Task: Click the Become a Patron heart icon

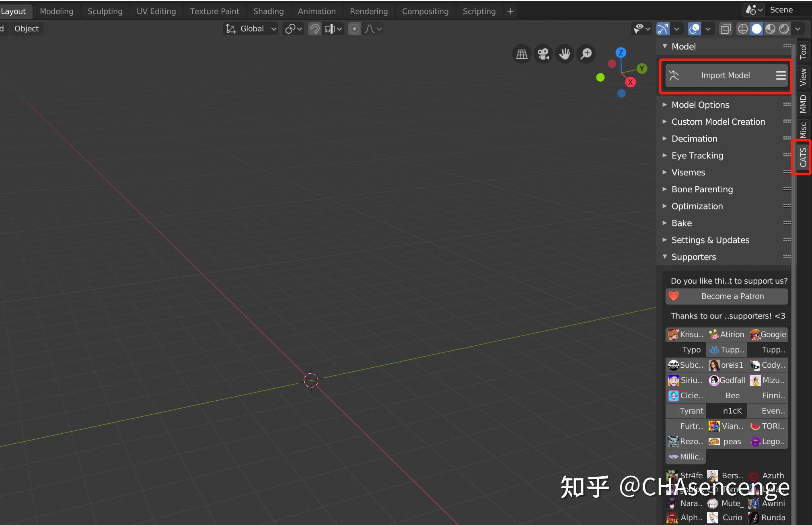Action: [674, 296]
